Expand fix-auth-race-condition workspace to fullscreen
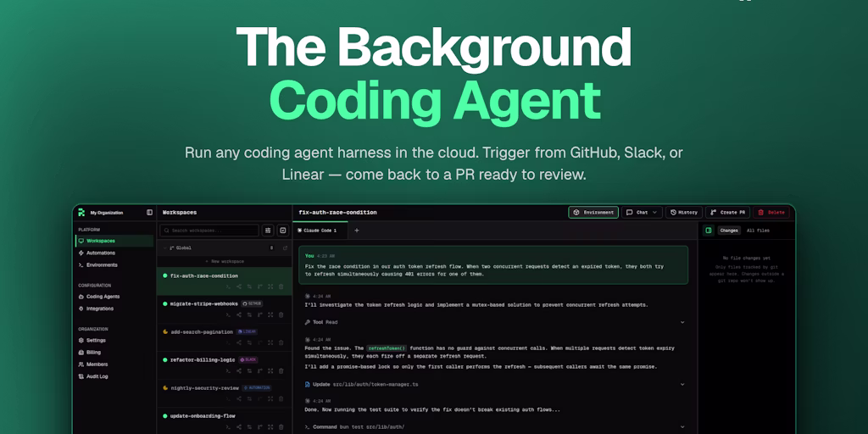This screenshot has width=868, height=434. point(270,287)
